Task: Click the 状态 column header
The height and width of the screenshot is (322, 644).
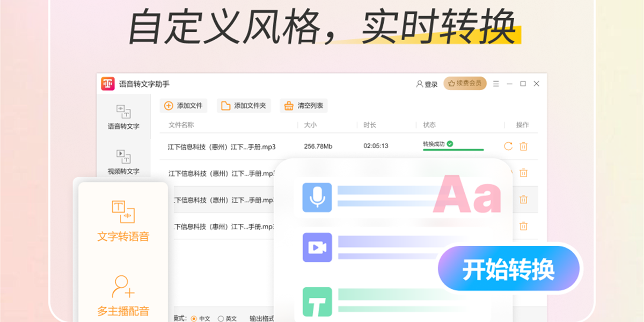Action: click(429, 125)
